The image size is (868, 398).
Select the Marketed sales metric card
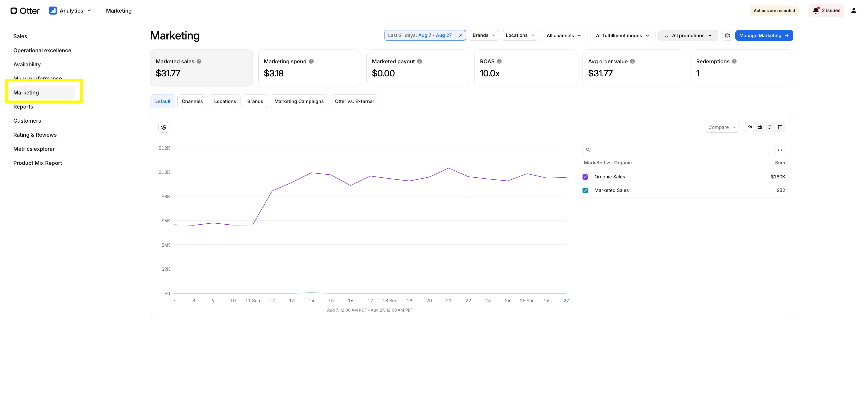tap(201, 68)
